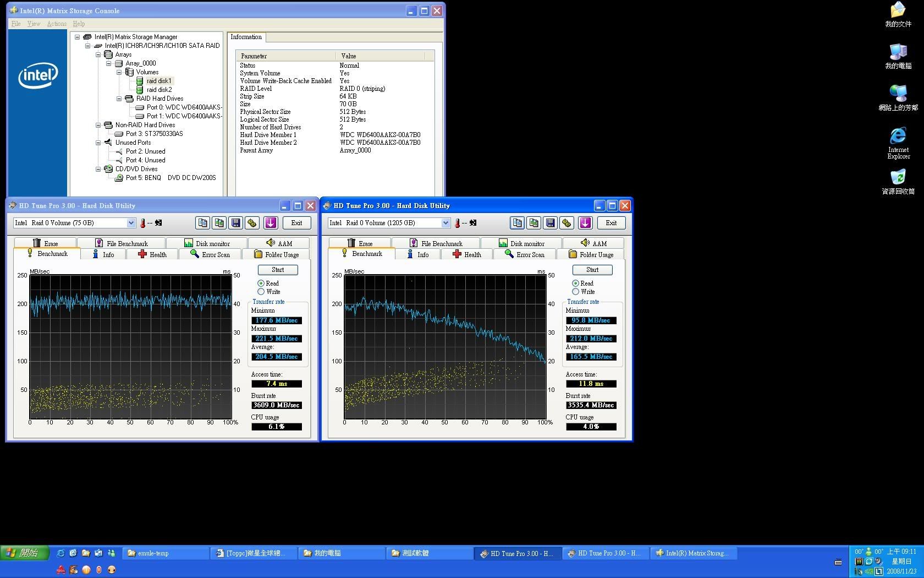The image size is (924, 578).
Task: Click purple down-arrow icon in 1205 GB HD Tune window
Action: (585, 223)
